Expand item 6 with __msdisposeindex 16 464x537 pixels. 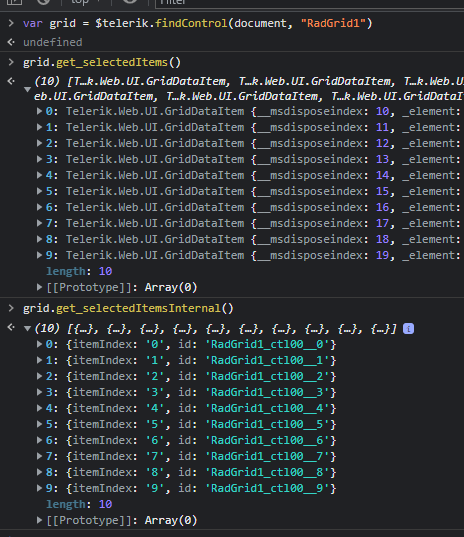pyautogui.click(x=39, y=207)
